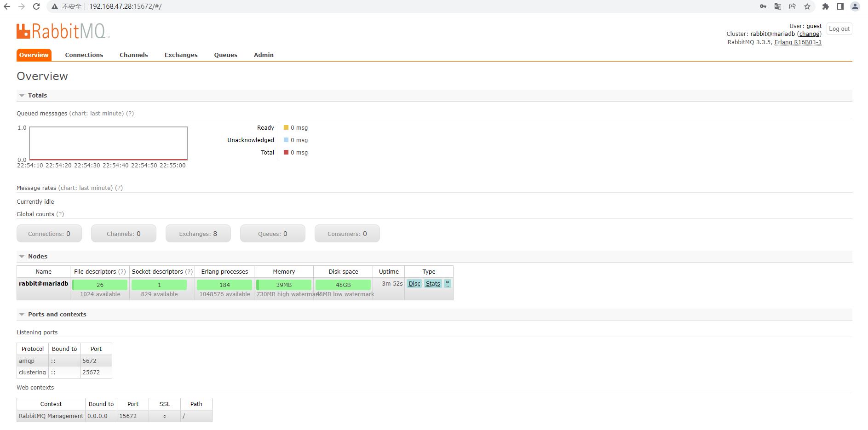This screenshot has width=868, height=430.
Task: Go forward with browser forward arrow
Action: [x=22, y=6]
